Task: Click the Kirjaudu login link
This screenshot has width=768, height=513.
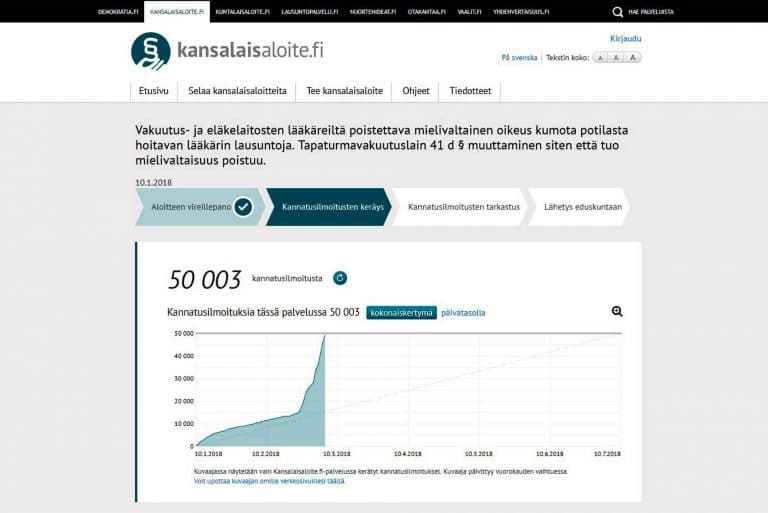Action: 625,39
